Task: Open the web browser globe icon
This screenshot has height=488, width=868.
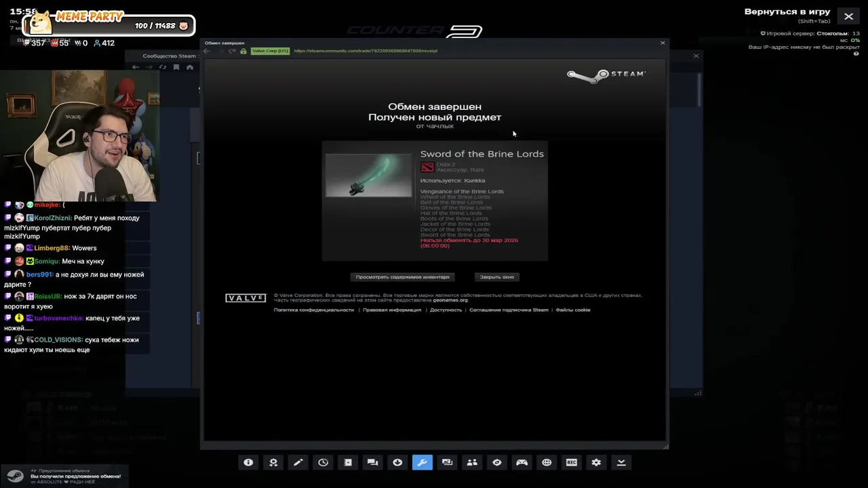Action: point(547,462)
